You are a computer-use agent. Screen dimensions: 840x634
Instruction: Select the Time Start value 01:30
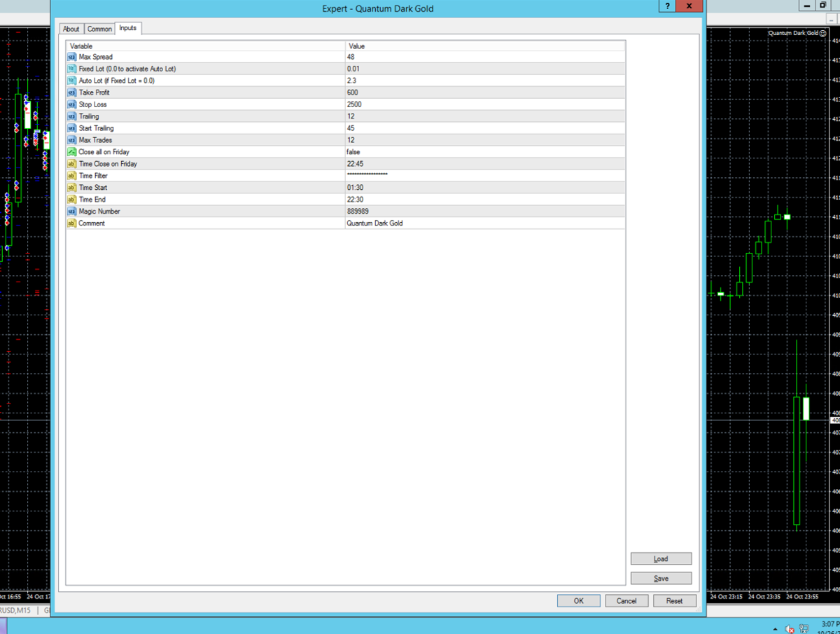[x=355, y=188]
